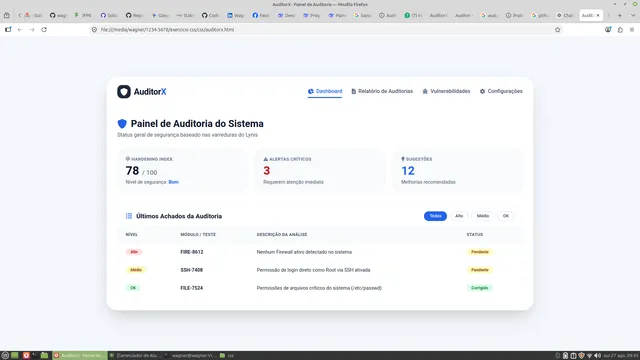The height and width of the screenshot is (360, 640).
Task: Select the FILE-7524 module cell
Action: point(192,288)
